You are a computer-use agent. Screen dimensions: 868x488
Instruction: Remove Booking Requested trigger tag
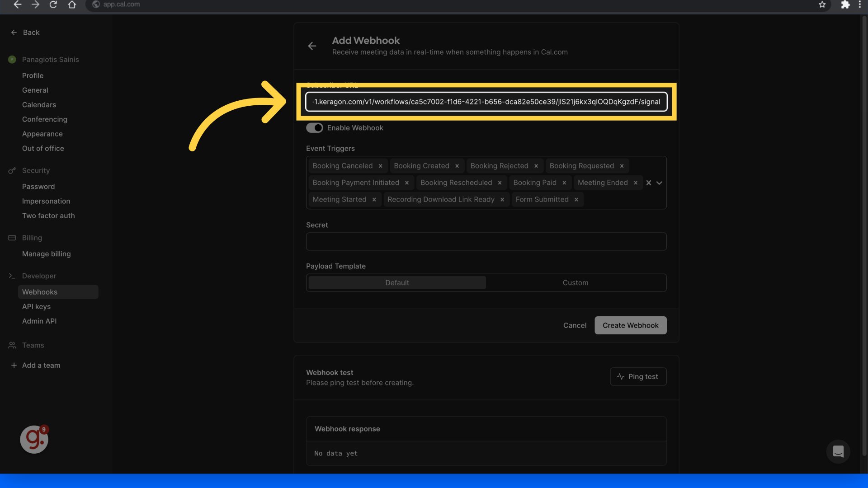(622, 166)
